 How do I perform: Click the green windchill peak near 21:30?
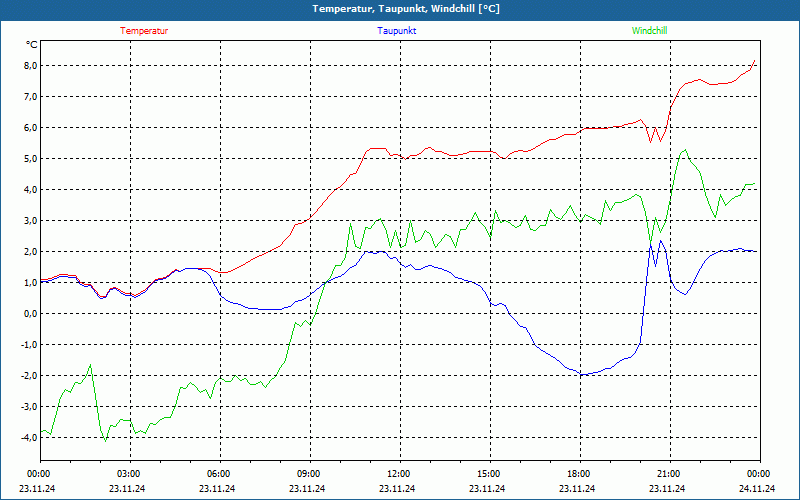(685, 149)
